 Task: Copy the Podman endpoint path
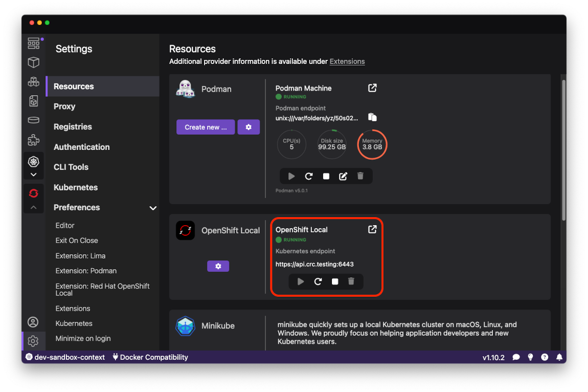[x=372, y=117]
